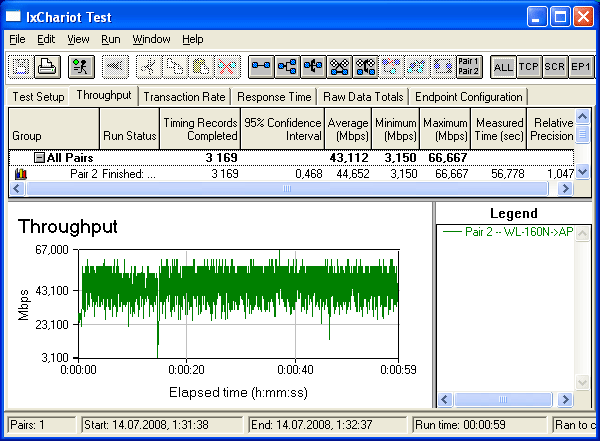Click the Timing Records Completed column header

[x=200, y=129]
